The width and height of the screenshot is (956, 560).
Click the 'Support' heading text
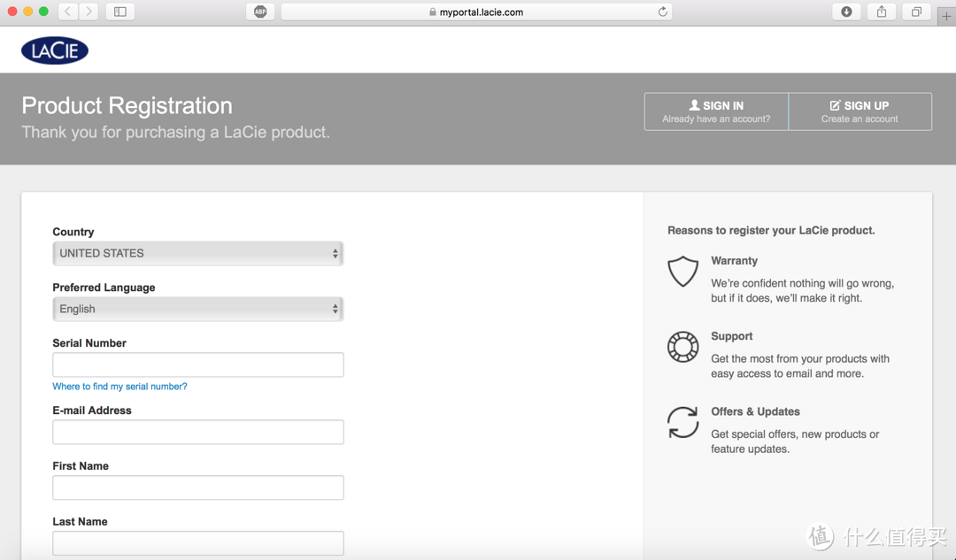pyautogui.click(x=732, y=336)
